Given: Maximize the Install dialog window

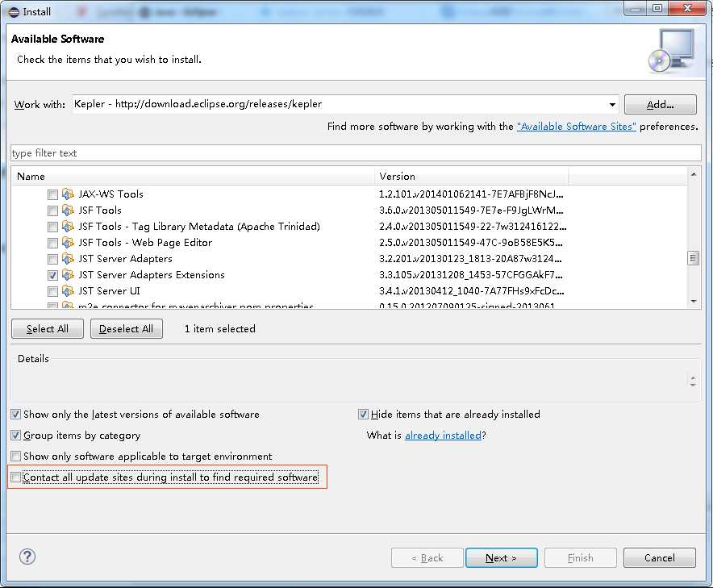Looking at the screenshot, I should tap(657, 9).
